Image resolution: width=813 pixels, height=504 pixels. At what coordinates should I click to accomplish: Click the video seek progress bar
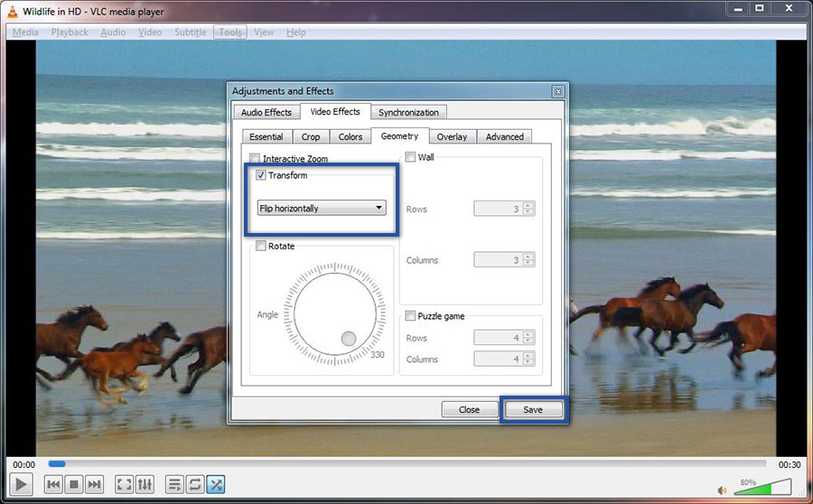[x=406, y=464]
